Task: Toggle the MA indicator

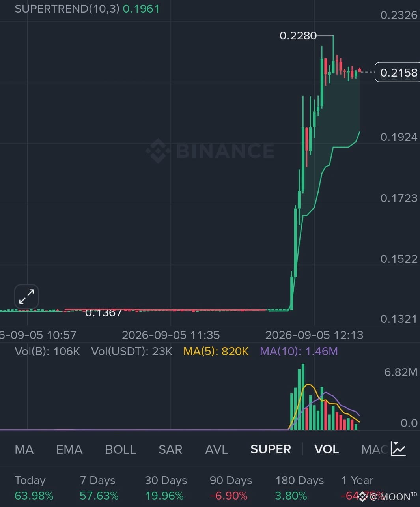Action: 24,449
